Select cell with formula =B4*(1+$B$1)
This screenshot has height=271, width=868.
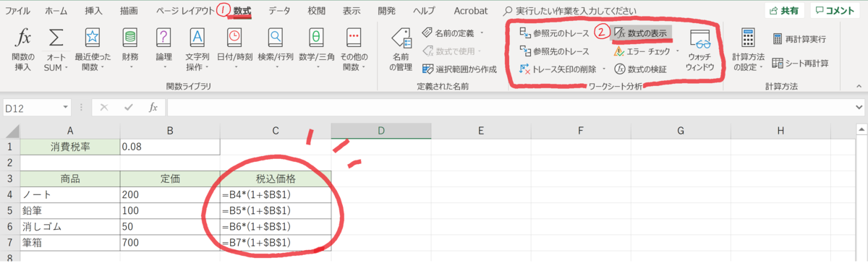point(276,194)
